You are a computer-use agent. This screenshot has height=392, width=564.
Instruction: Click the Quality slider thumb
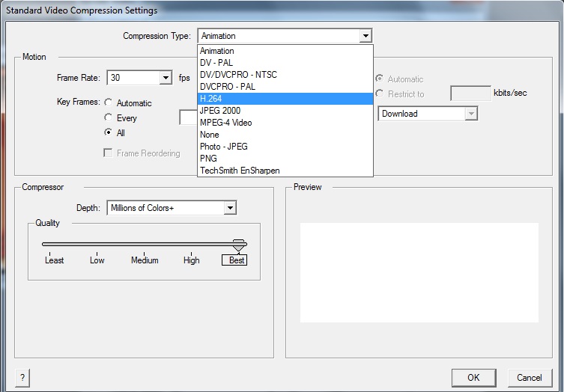click(238, 245)
